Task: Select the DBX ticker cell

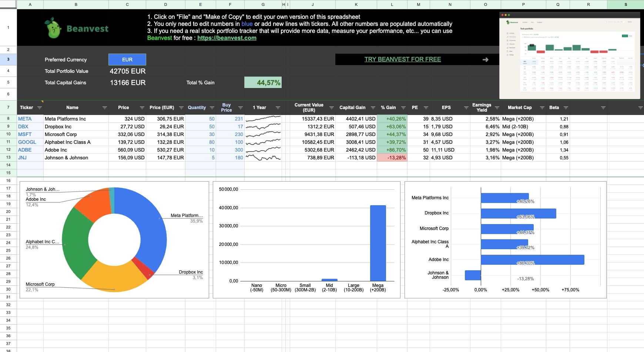Action: (x=30, y=126)
